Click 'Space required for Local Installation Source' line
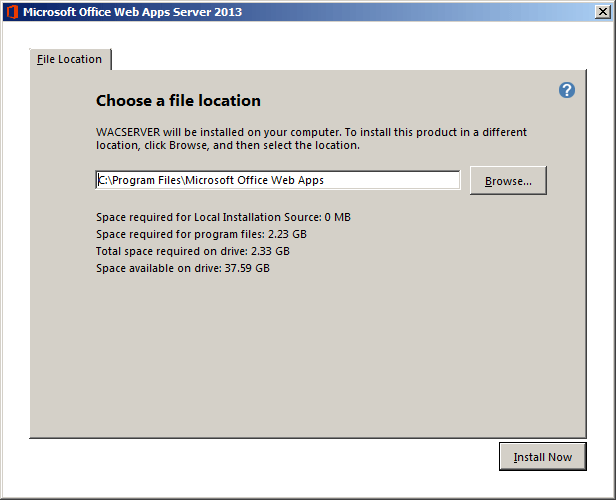 pos(223,217)
